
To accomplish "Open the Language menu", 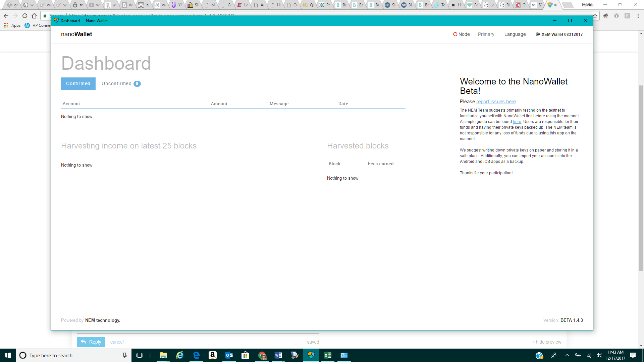I will pyautogui.click(x=515, y=34).
